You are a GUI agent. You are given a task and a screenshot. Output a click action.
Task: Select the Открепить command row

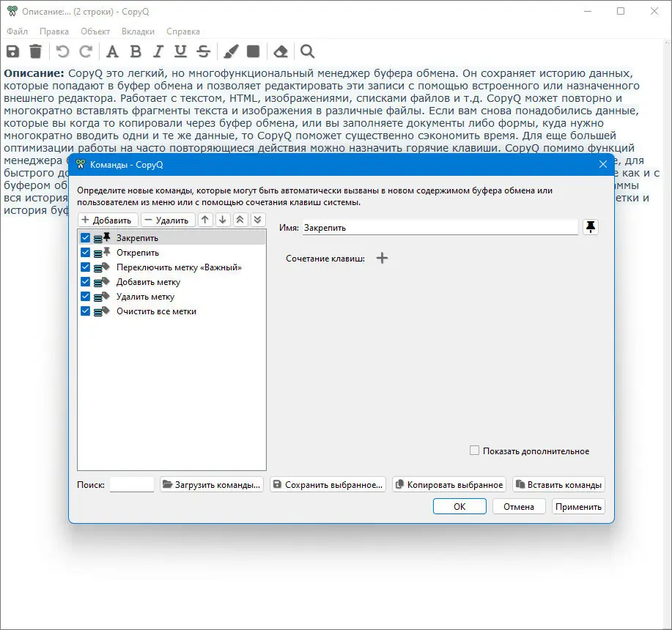point(172,252)
